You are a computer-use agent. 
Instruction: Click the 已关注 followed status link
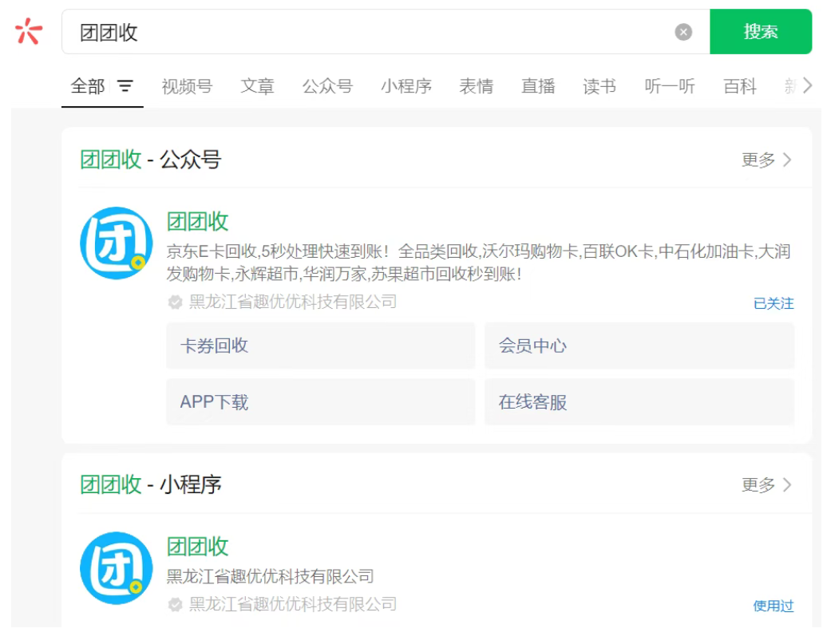[x=774, y=303]
